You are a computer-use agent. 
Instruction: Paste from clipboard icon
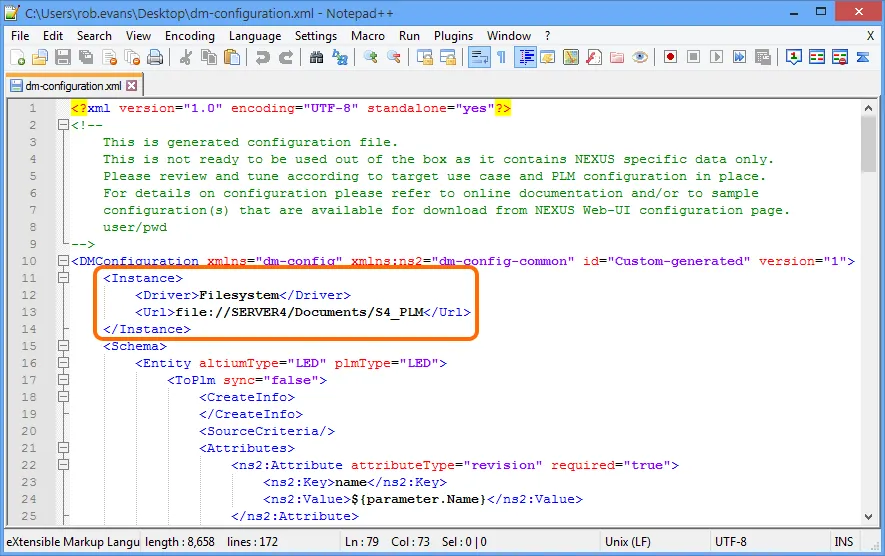tap(232, 57)
